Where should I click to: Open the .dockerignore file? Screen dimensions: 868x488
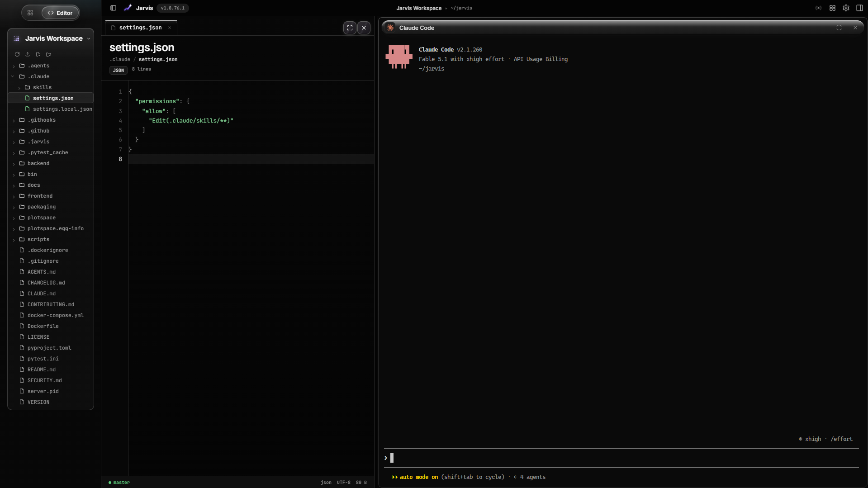(51, 250)
